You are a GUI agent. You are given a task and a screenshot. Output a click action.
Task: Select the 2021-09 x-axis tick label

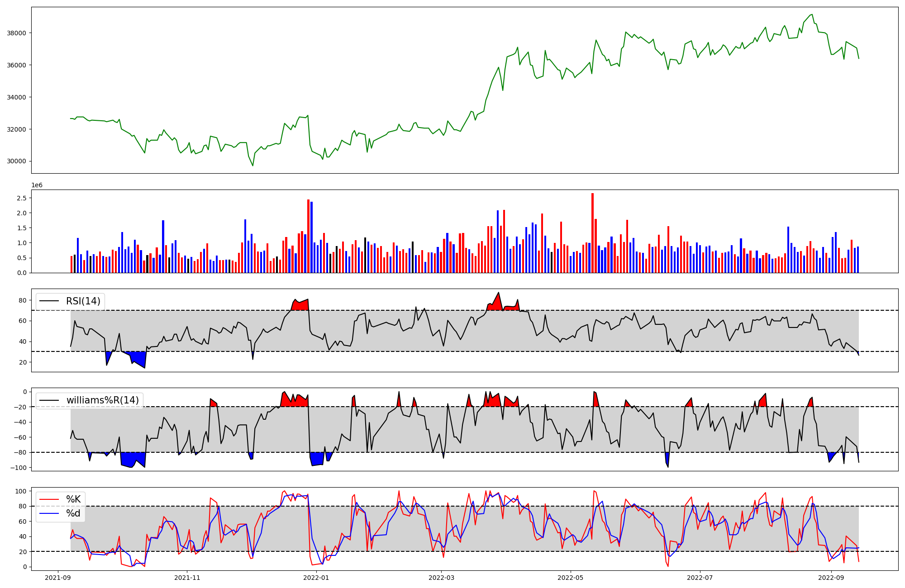tap(57, 578)
